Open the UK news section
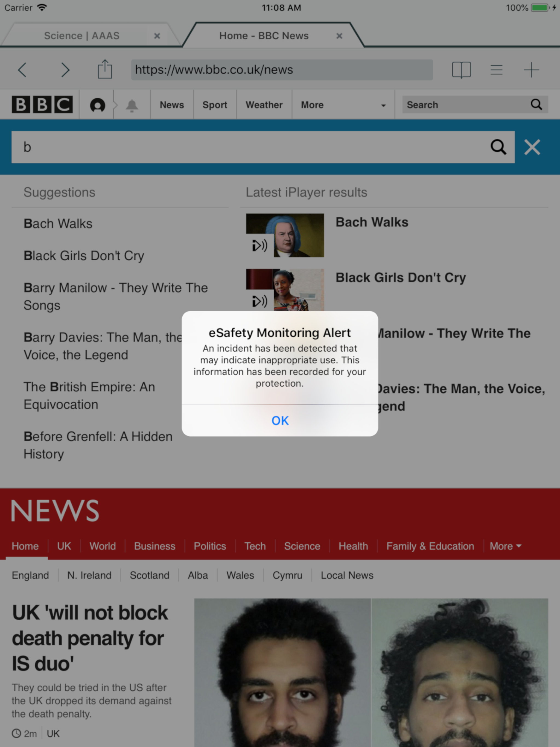The width and height of the screenshot is (560, 747). tap(64, 546)
